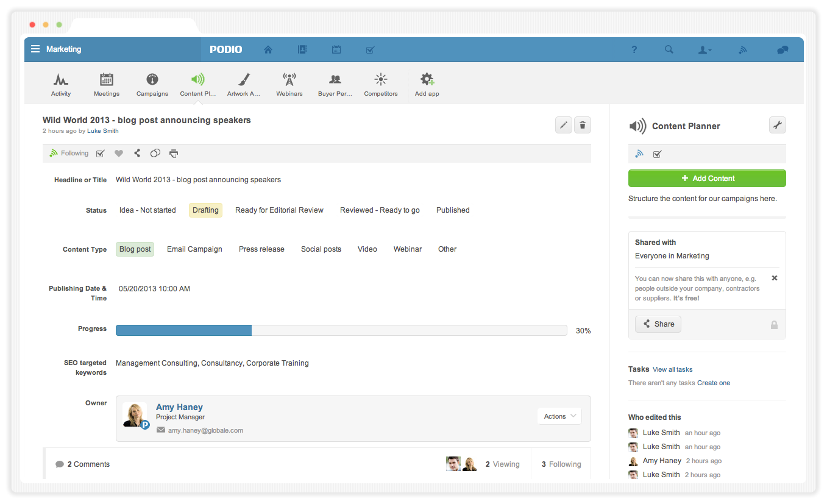Open search with magnifier icon
This screenshot has width=827, height=504.
(669, 50)
